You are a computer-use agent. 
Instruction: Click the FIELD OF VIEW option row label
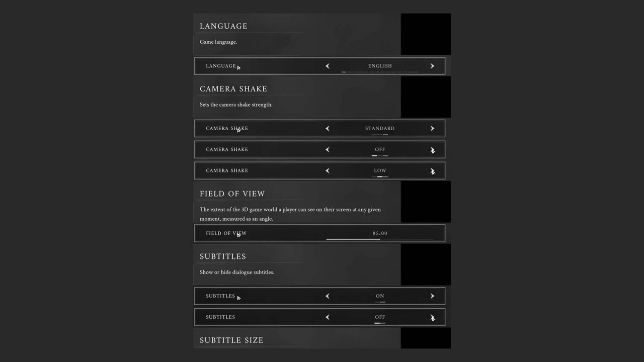(x=226, y=233)
